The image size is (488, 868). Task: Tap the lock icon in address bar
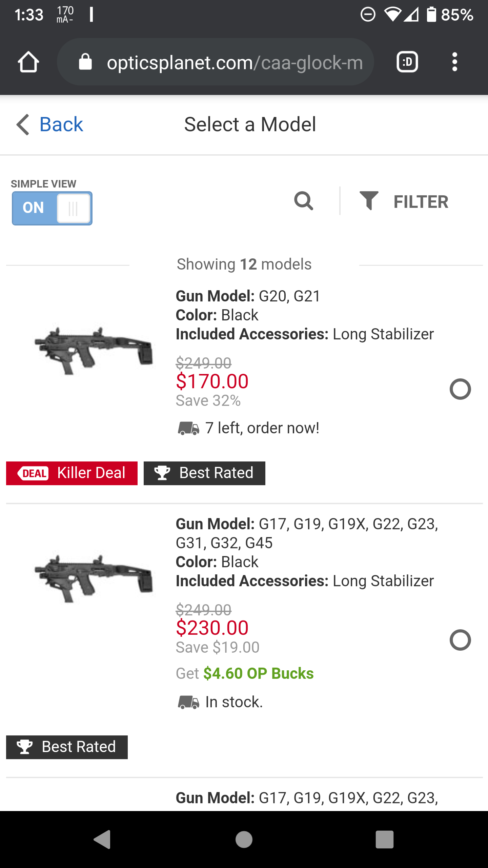85,62
